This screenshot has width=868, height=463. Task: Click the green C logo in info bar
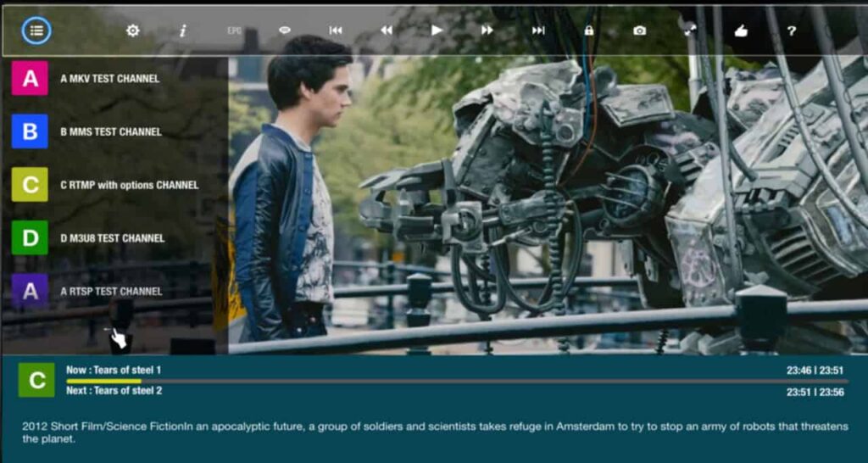[x=36, y=380]
